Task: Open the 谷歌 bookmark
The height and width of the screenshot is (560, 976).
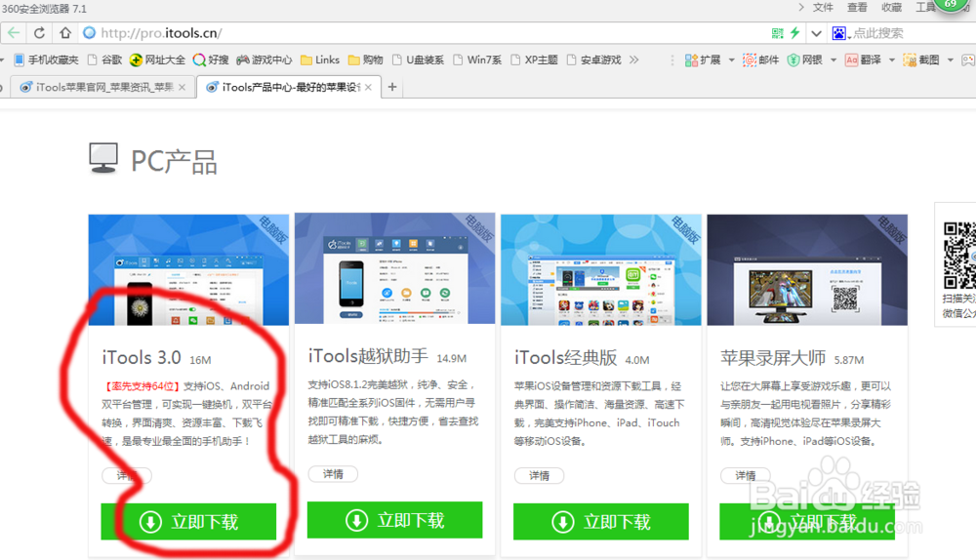Action: click(104, 60)
